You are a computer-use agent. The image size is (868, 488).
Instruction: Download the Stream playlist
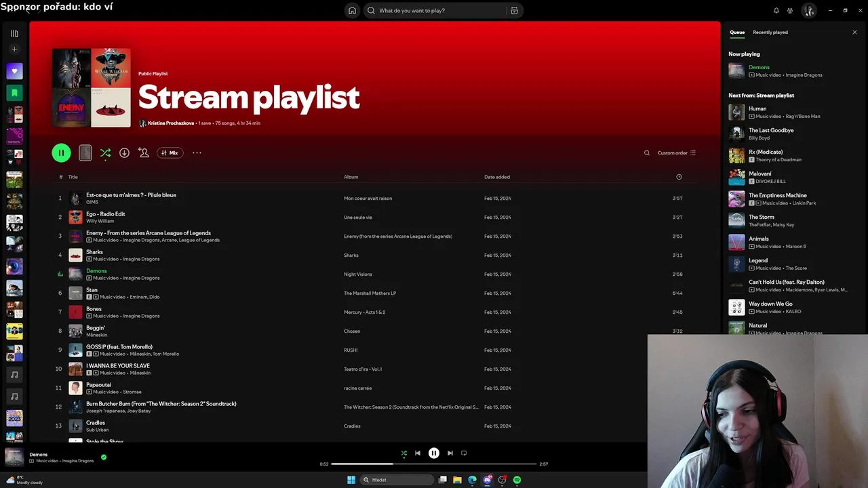[124, 152]
